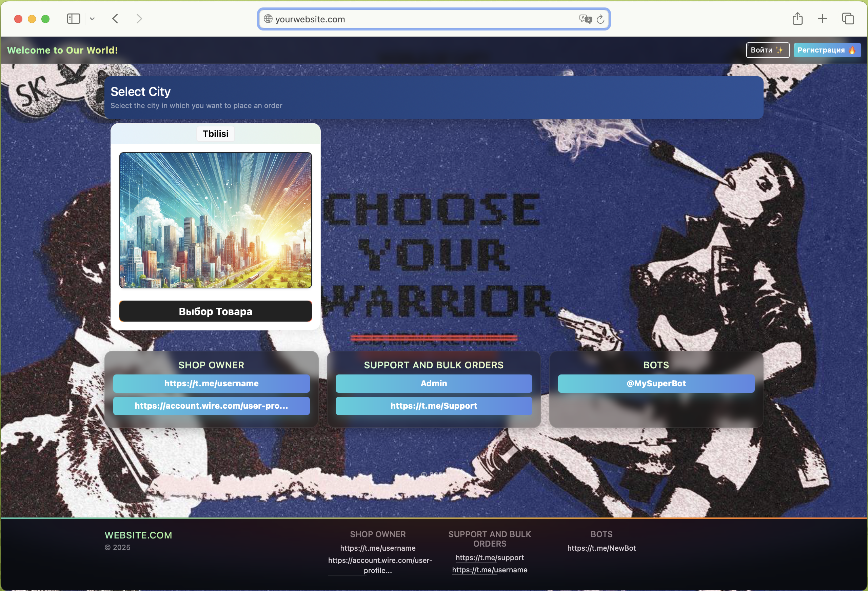The width and height of the screenshot is (868, 591).
Task: Expand the sidebar options dropdown chevron
Action: (x=92, y=19)
